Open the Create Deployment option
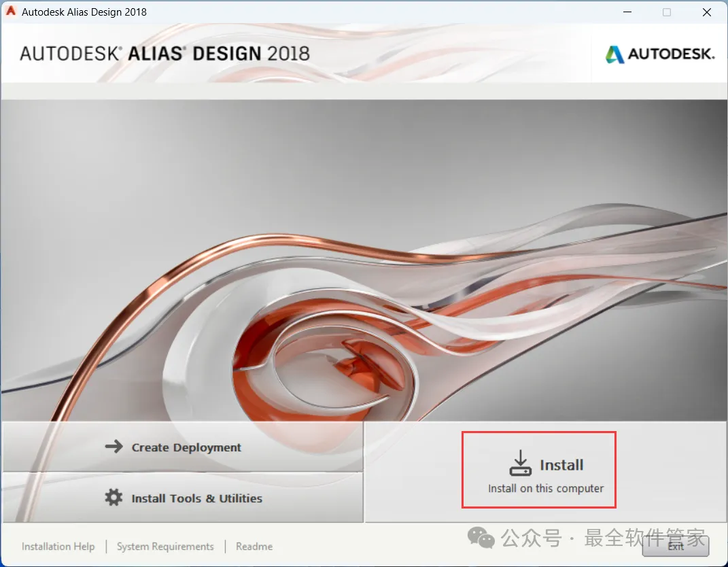Viewport: 728px width, 567px height. [183, 447]
